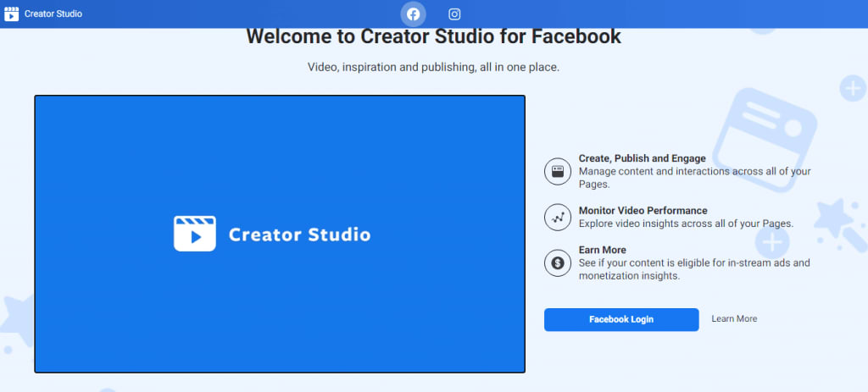Click the 'Earn More' title text
Screen dimensions: 868x392
coord(603,250)
